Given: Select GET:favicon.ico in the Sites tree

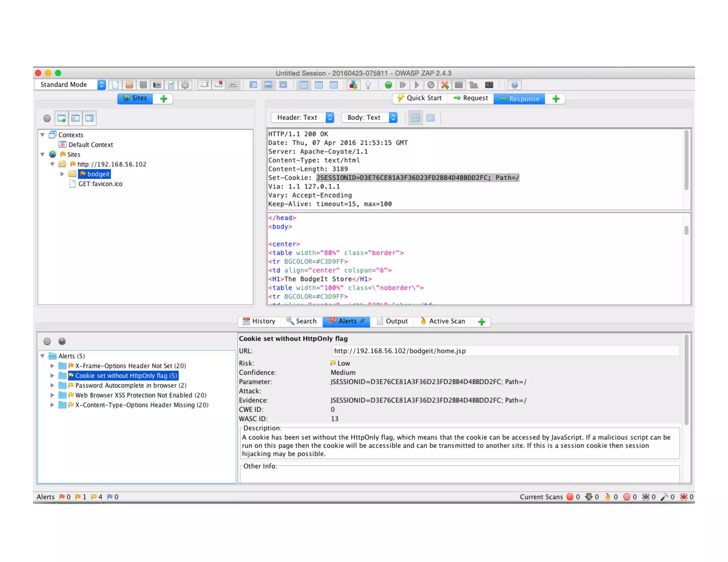Looking at the screenshot, I should [100, 184].
